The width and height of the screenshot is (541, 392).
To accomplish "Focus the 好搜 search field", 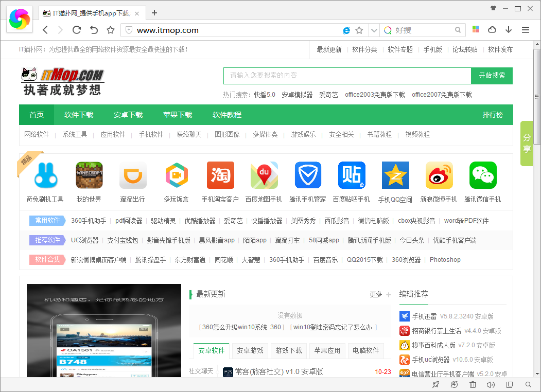I will point(423,30).
